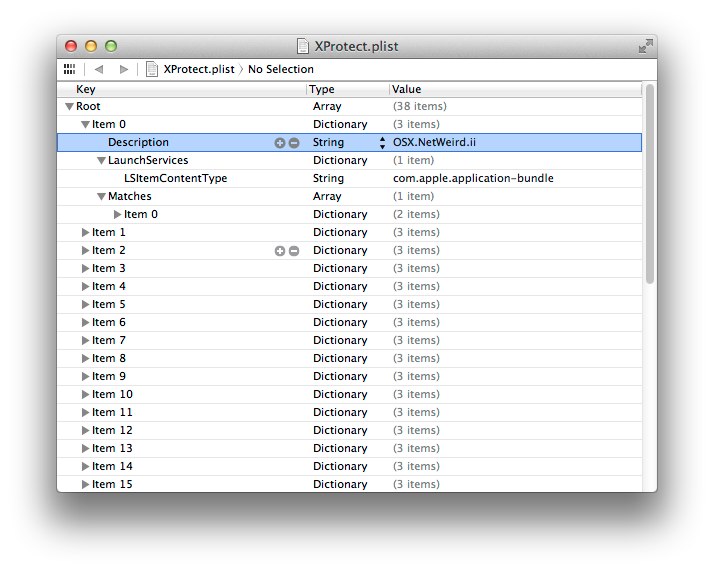This screenshot has width=714, height=571.
Task: Expand the Item 12 dictionary
Action: coord(85,430)
